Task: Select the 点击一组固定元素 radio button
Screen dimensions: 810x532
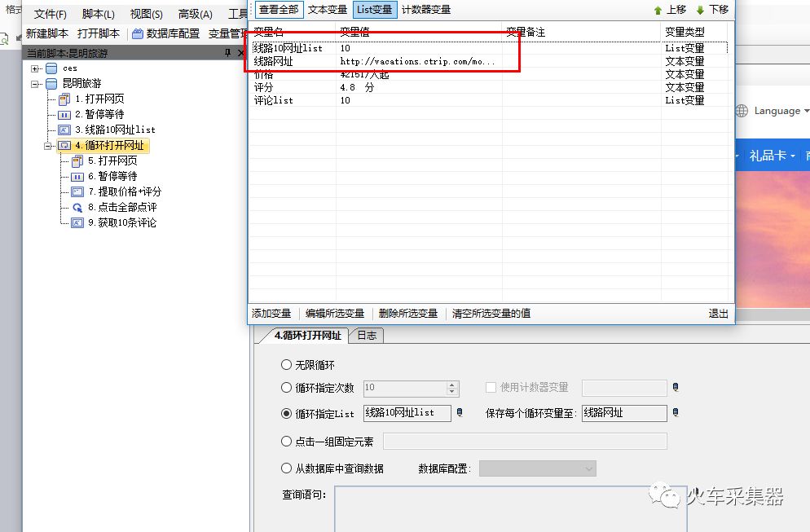Action: coord(286,441)
